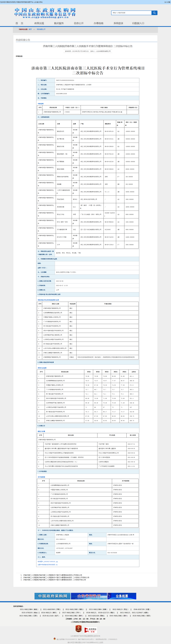Screen dimensions: 171x644
Task: Click 加入收藏 at the top right
Action: click(167, 2)
